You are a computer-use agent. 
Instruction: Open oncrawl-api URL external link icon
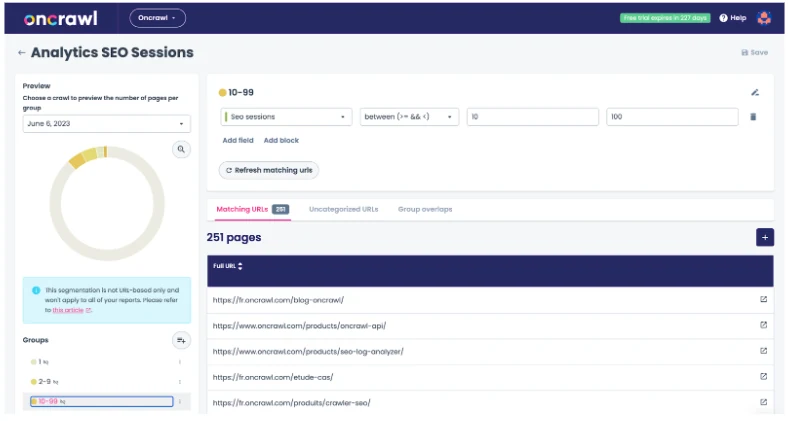[763, 325]
